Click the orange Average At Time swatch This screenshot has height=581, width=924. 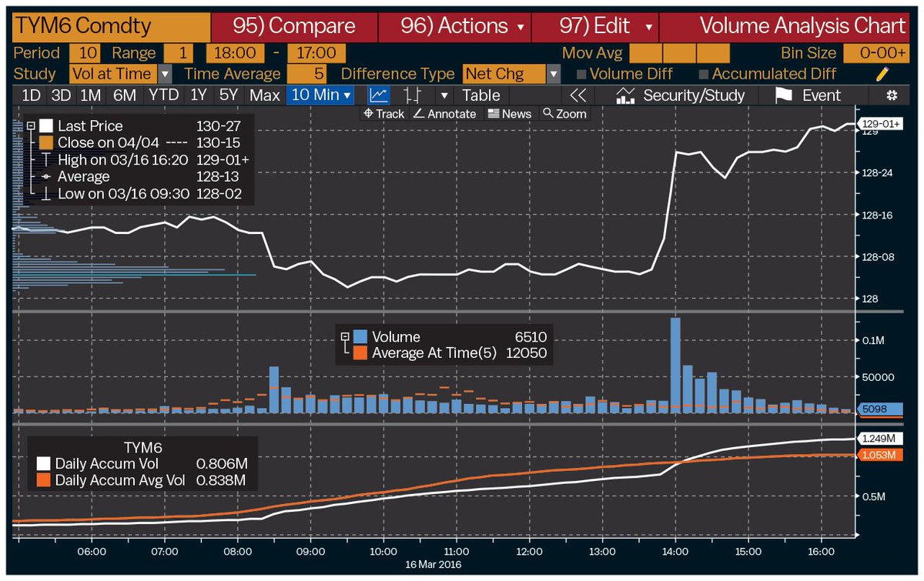360,353
